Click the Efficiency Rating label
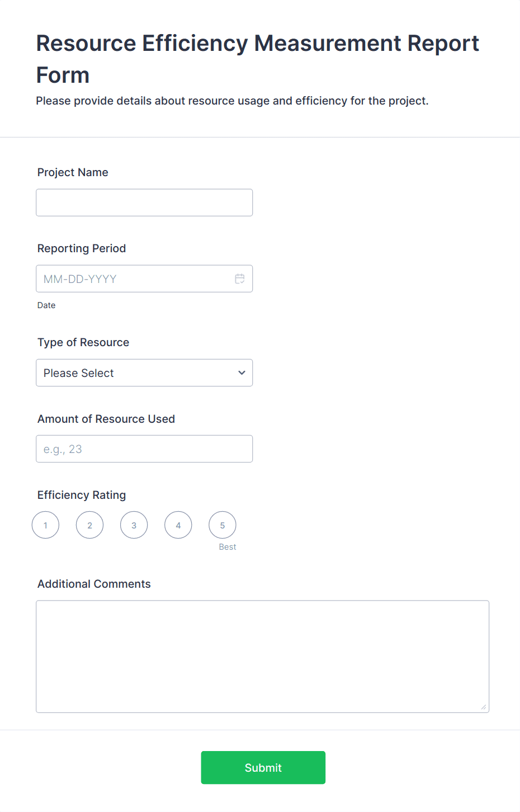 [x=81, y=495]
